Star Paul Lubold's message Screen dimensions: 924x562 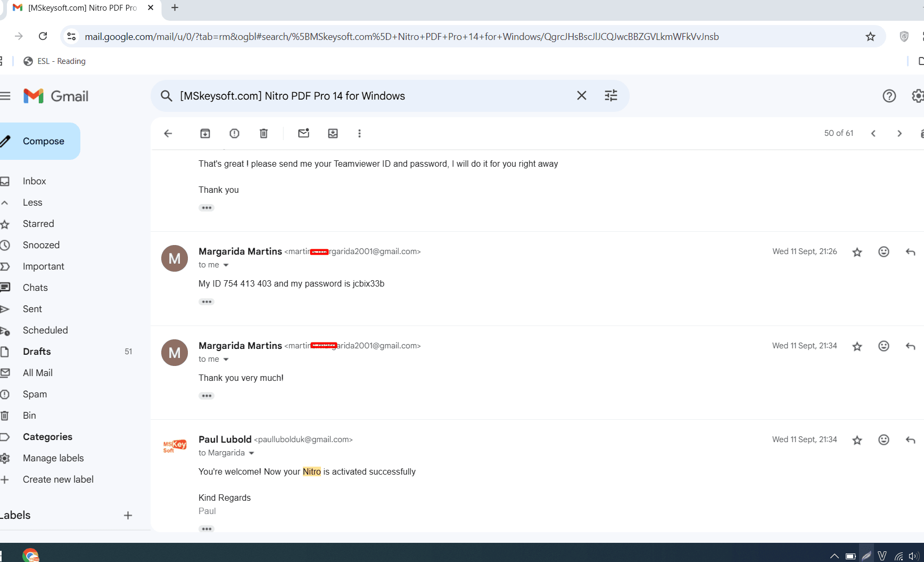coord(857,440)
